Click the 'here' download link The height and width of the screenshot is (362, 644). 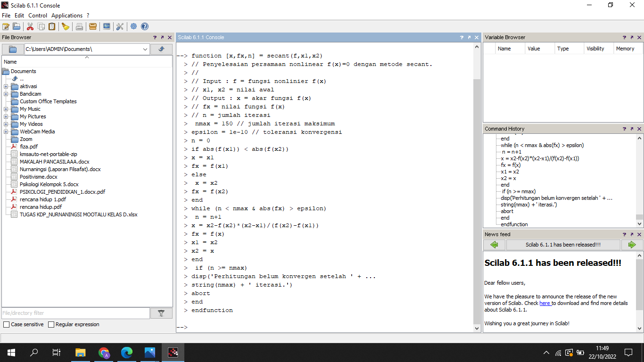[x=545, y=303]
